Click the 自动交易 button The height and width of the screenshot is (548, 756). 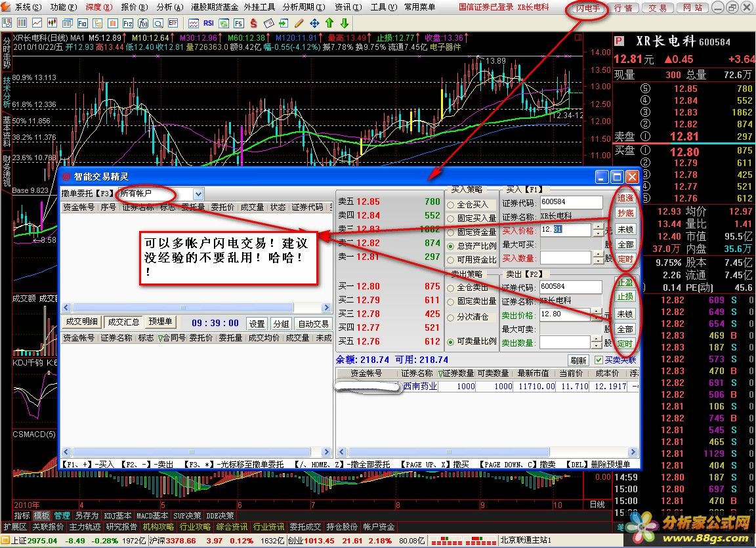[313, 324]
